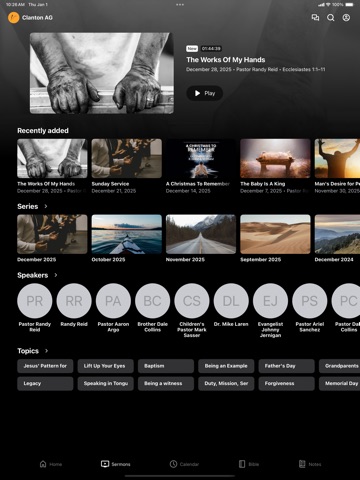Tap the Series heading
The width and height of the screenshot is (360, 480).
pos(28,206)
